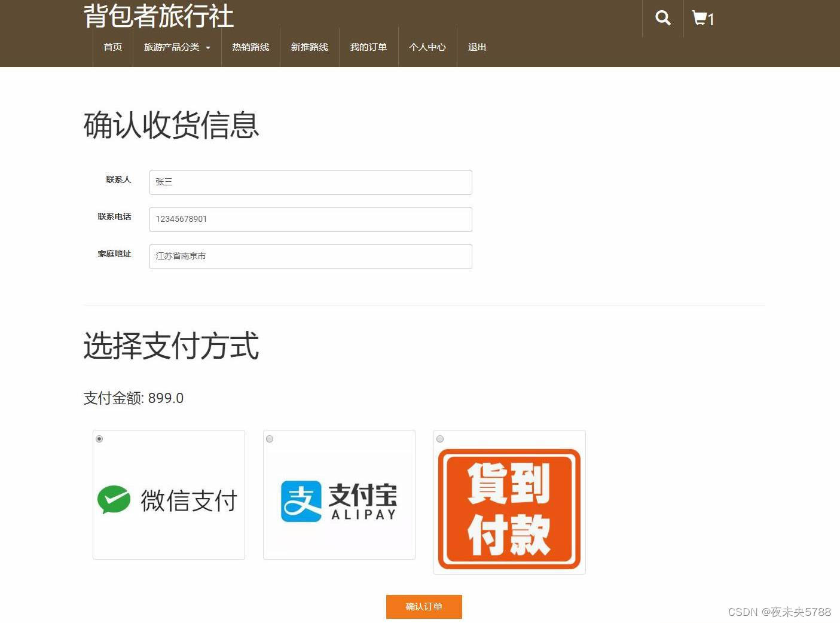This screenshot has width=840, height=623.
Task: Go to 首页 in navigation
Action: (113, 47)
